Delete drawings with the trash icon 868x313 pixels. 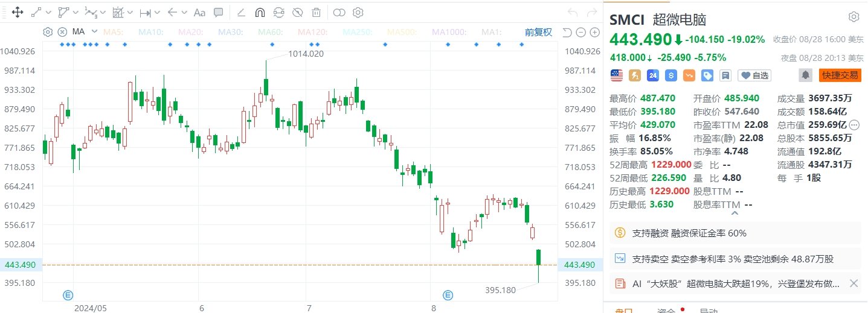[x=316, y=12]
